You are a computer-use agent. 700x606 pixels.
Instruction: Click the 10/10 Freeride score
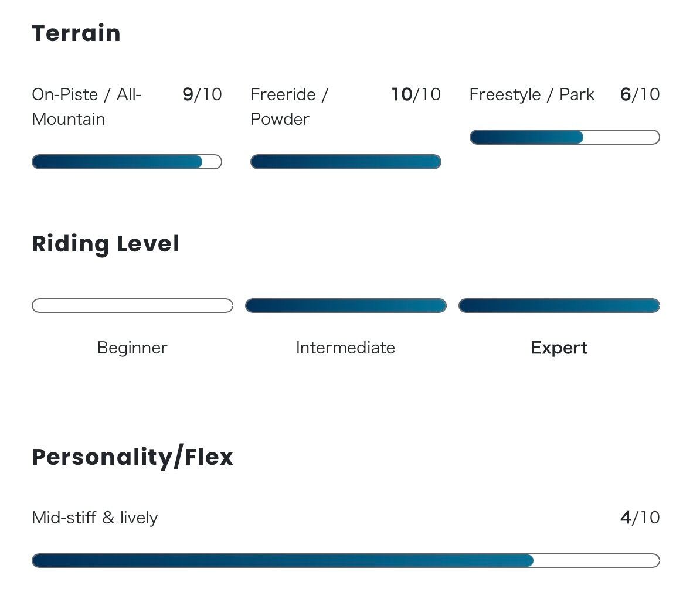416,94
